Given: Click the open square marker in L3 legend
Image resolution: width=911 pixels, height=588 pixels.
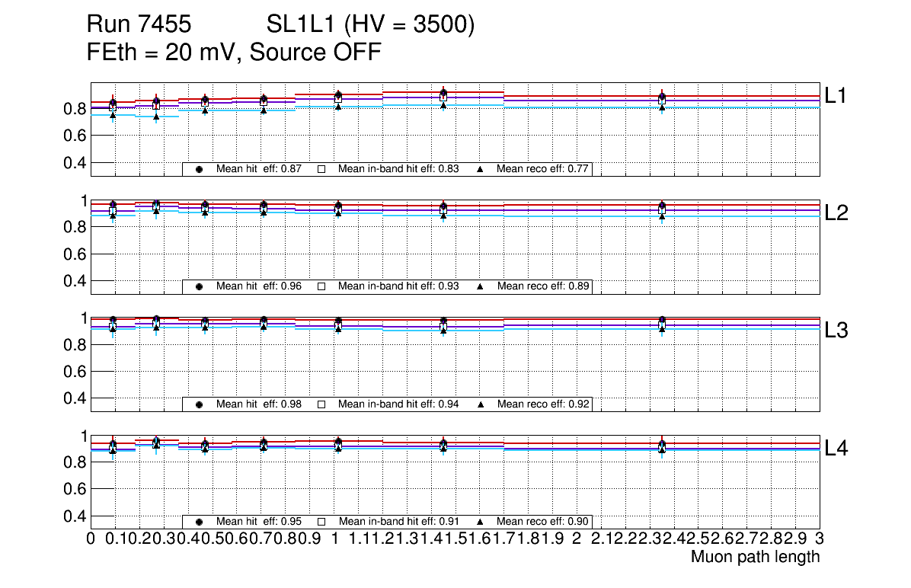Looking at the screenshot, I should [x=321, y=404].
